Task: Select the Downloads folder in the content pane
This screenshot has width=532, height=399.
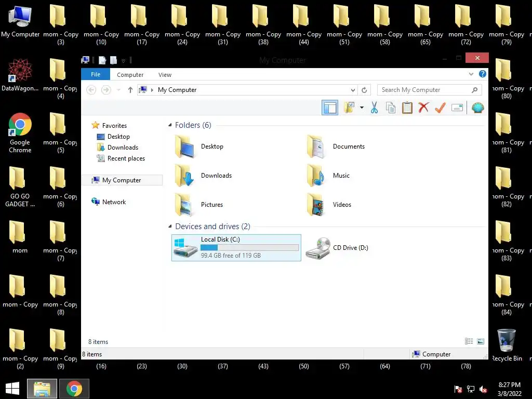Action: [x=203, y=176]
